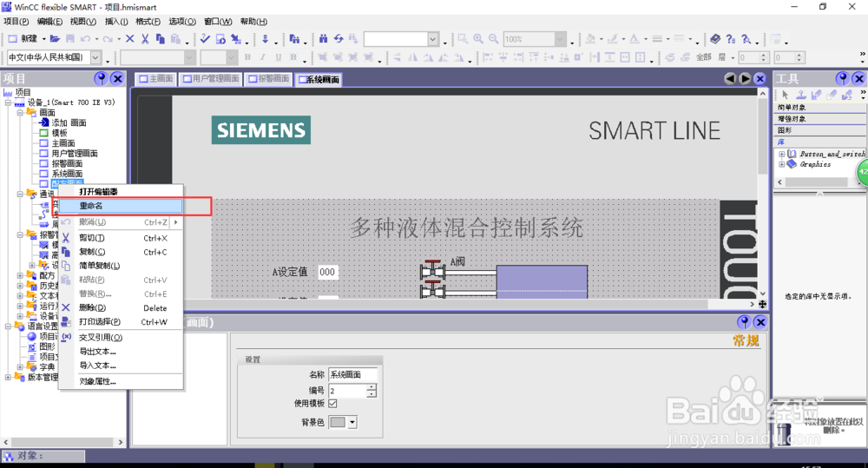This screenshot has height=468, width=868.
Task: Open the language dropdown 中文(中华人民共和国)
Action: pos(95,57)
